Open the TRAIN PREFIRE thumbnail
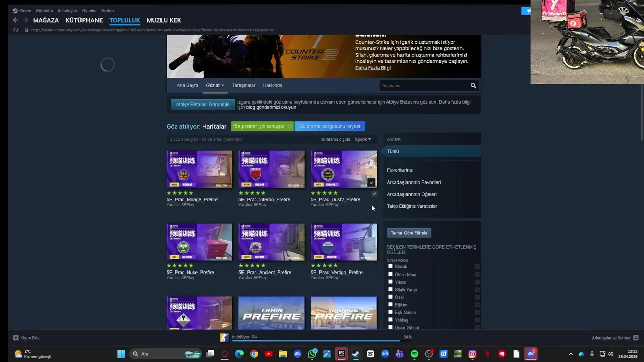This screenshot has height=362, width=644. coord(272,313)
